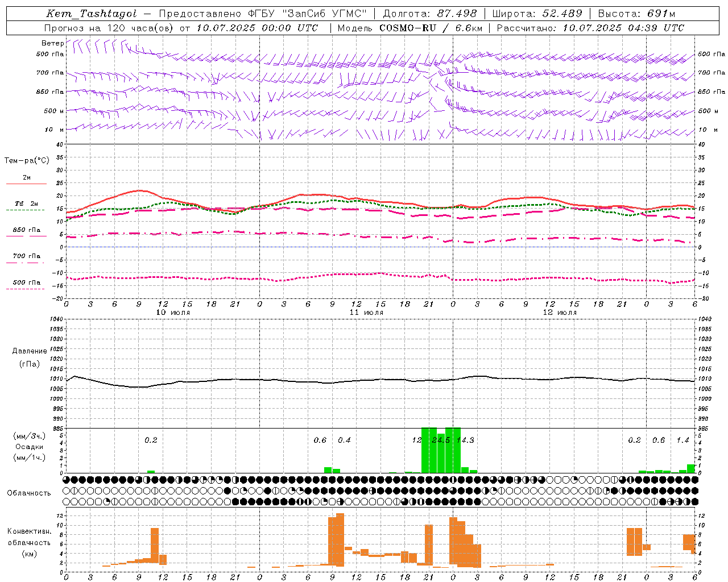728x582 pixels.
Task: Click the 0.6 precipitation total beside 1.4
Action: click(659, 440)
